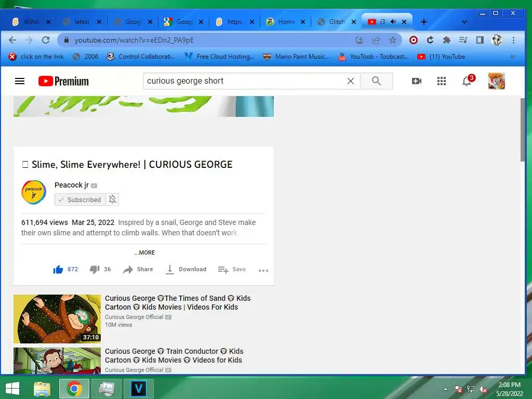Open YouTube apps grid icon
532x399 pixels.
[442, 81]
